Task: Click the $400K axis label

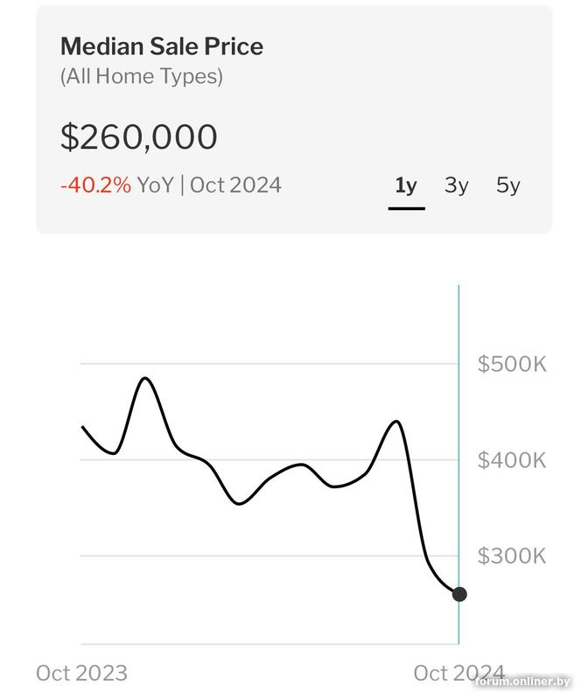Action: pos(511,459)
